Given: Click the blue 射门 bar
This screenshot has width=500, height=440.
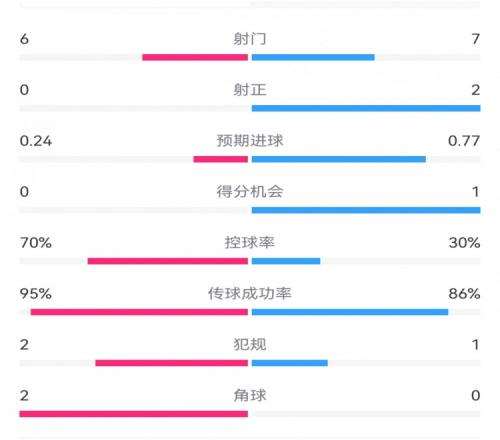Looking at the screenshot, I should pyautogui.click(x=313, y=57).
